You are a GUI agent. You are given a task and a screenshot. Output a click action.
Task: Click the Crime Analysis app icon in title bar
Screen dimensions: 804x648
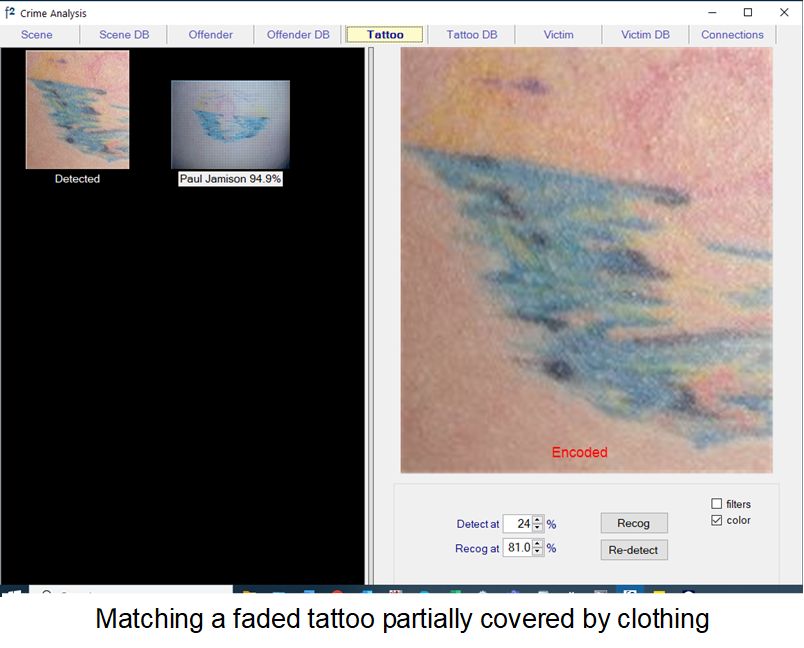pyautogui.click(x=10, y=12)
